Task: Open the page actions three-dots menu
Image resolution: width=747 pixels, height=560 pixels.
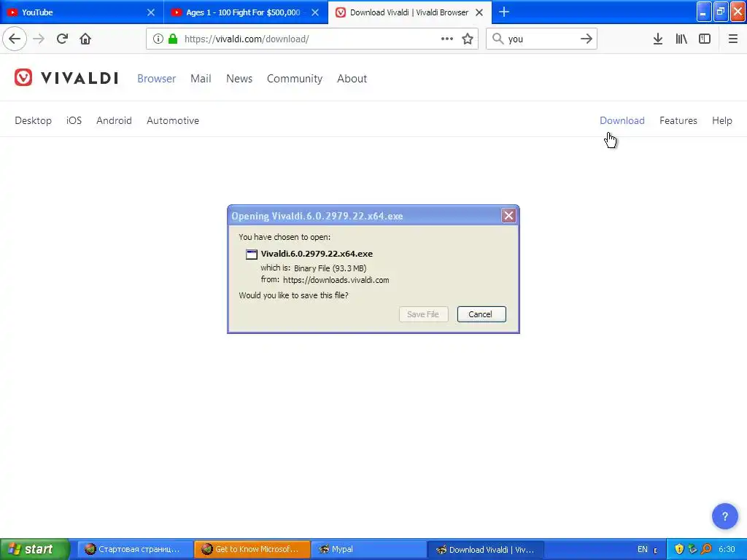Action: tap(447, 39)
